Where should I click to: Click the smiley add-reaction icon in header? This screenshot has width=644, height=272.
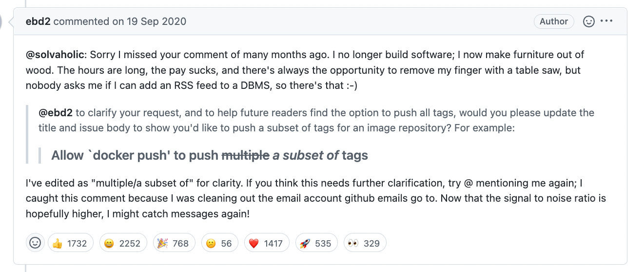[x=589, y=21]
